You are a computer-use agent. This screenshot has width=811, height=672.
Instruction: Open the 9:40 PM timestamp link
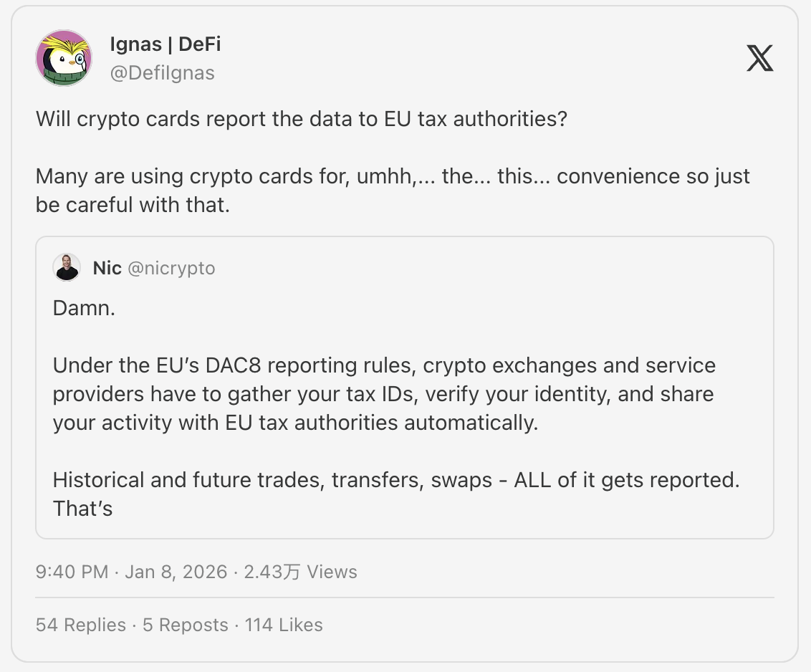pos(72,572)
